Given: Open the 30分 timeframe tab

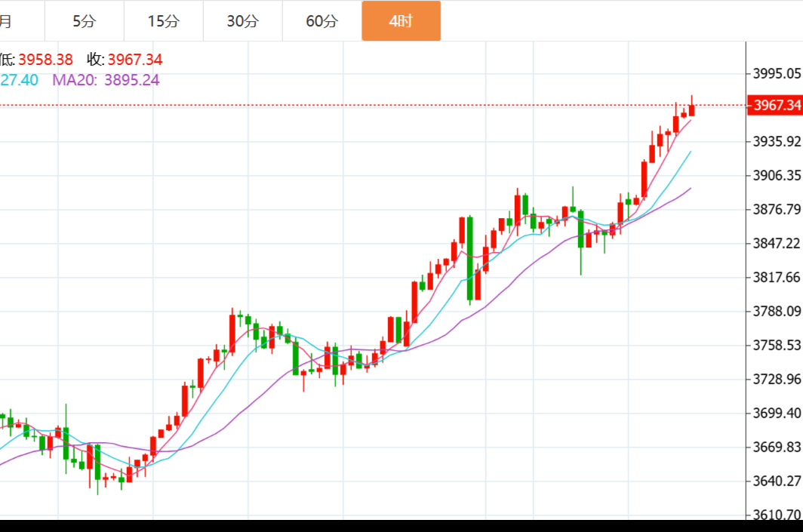Looking at the screenshot, I should [x=242, y=21].
